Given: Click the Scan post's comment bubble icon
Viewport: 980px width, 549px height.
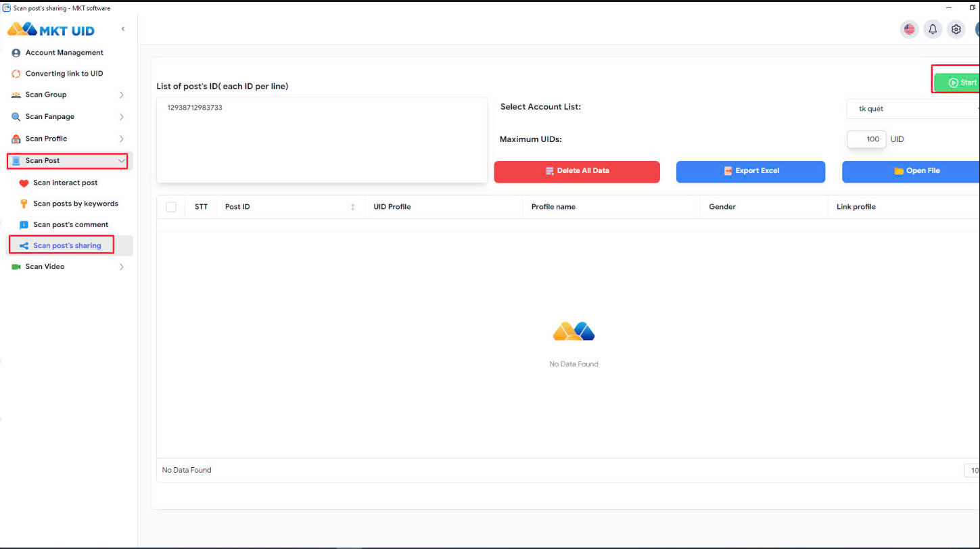Looking at the screenshot, I should (x=24, y=225).
